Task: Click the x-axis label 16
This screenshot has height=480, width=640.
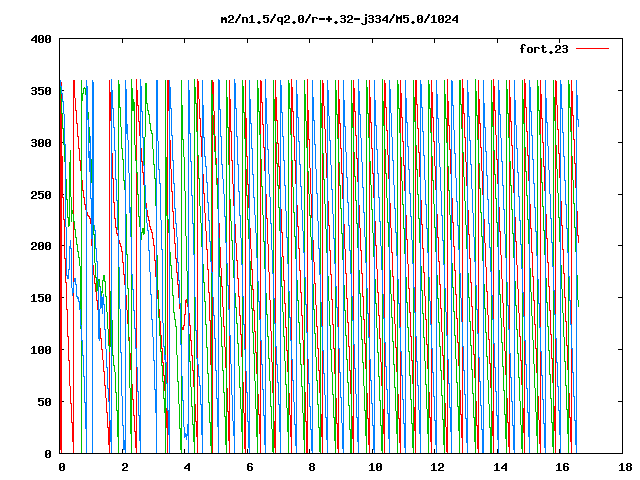Action: click(x=562, y=467)
